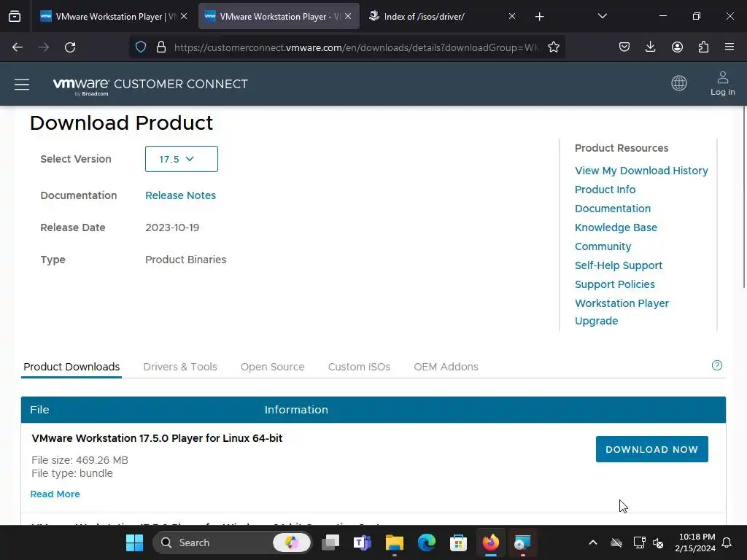Viewport: 747px width, 560px height.
Task: Open Task View in taskbar
Action: tap(330, 542)
